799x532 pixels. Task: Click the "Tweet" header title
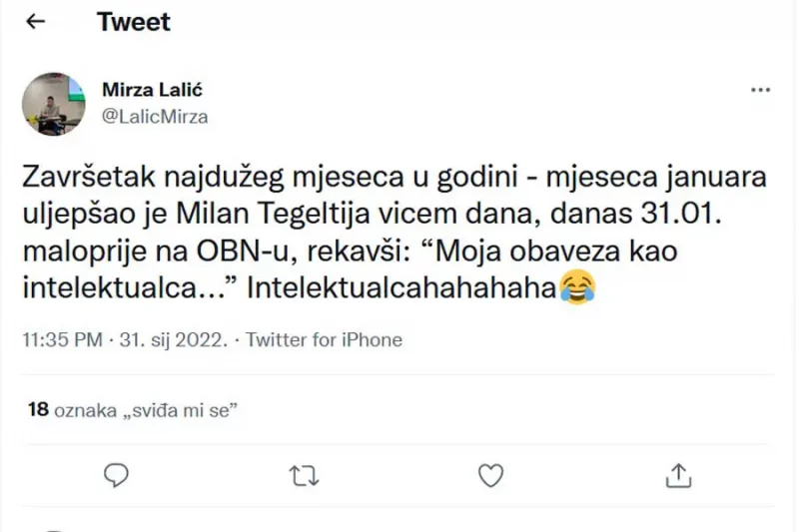133,22
